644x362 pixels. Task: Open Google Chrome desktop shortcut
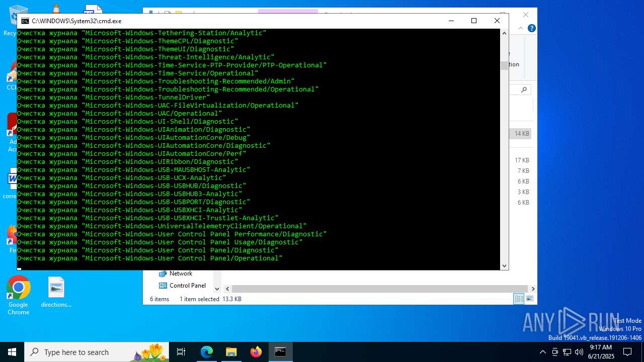[x=19, y=296]
